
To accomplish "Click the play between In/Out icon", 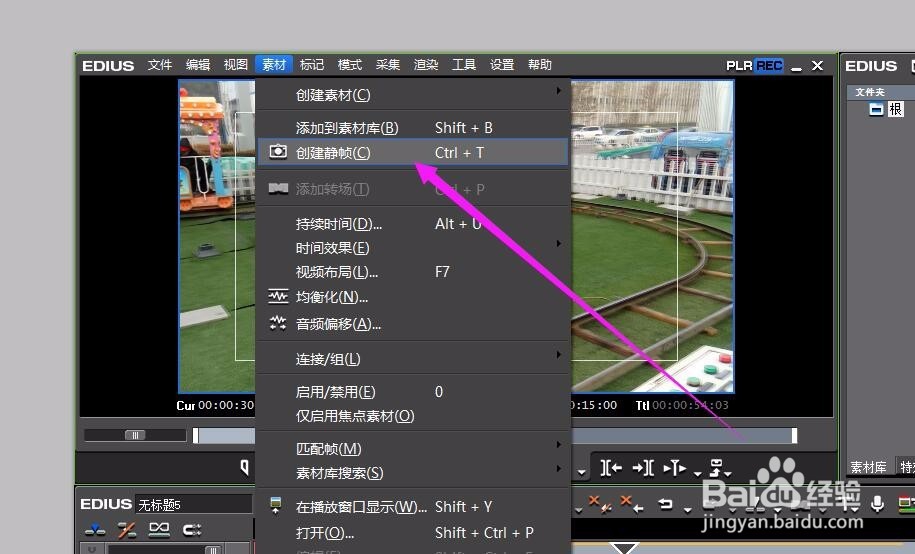I will pos(675,468).
